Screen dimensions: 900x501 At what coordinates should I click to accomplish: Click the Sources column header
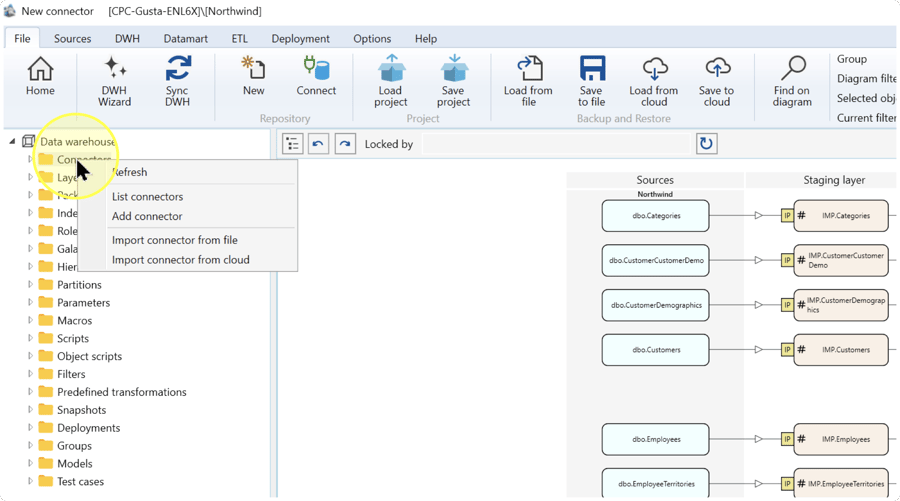click(x=655, y=180)
